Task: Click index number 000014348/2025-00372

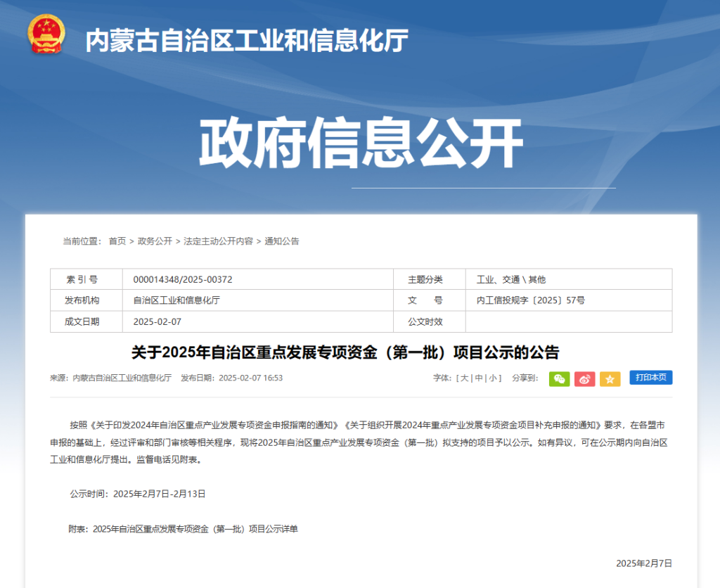Action: 183,279
